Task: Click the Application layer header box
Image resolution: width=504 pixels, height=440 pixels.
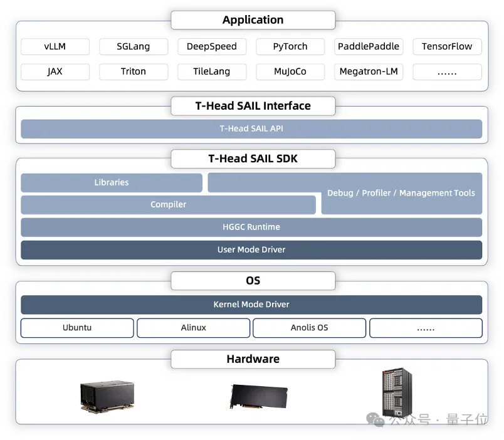Action: (253, 20)
